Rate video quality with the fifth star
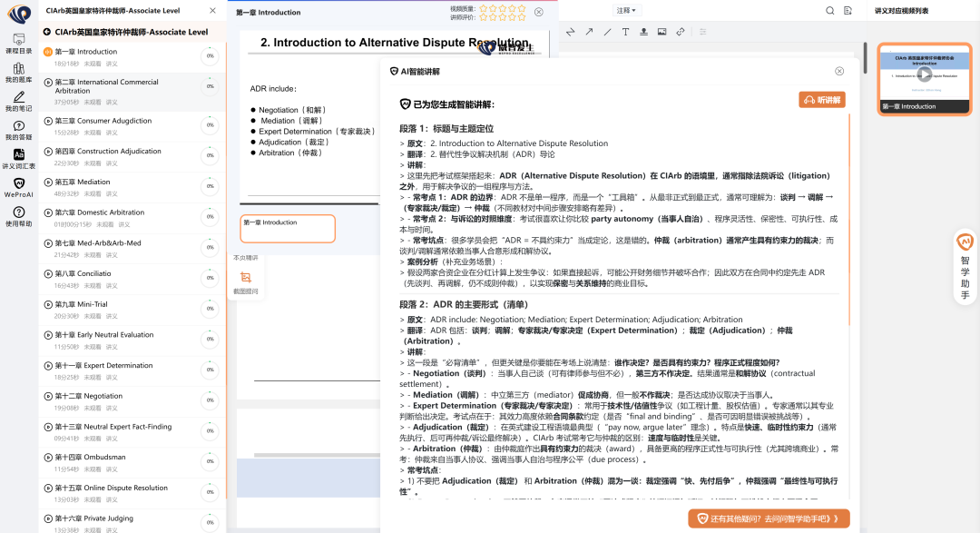 pos(522,8)
